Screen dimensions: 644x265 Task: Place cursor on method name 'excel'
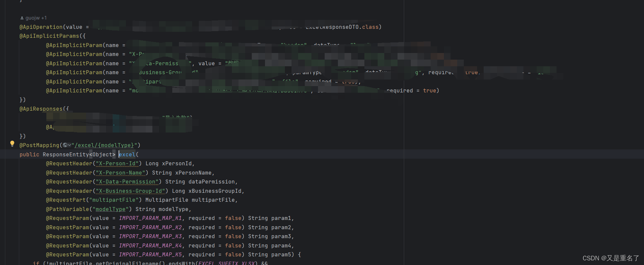127,154
